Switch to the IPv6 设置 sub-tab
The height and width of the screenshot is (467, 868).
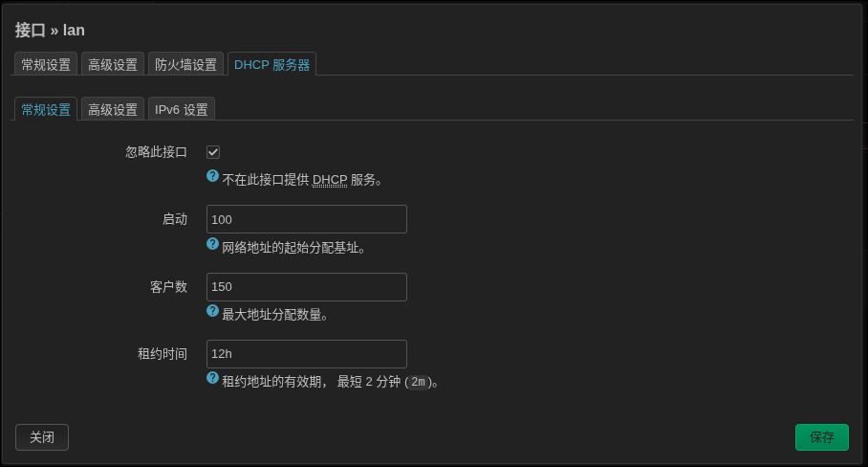click(x=182, y=109)
